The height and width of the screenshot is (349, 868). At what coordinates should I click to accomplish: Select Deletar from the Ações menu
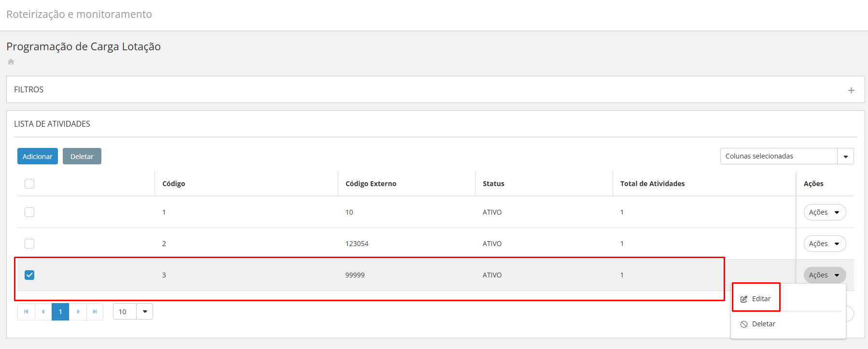pos(763,324)
